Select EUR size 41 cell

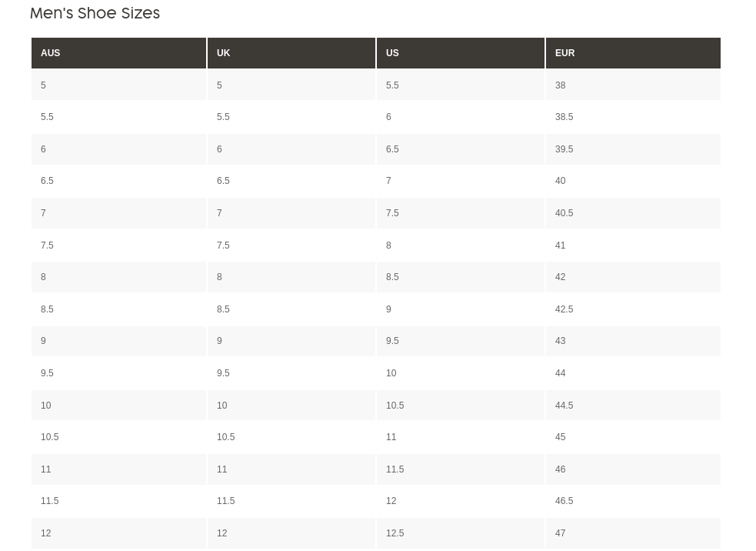(x=633, y=245)
